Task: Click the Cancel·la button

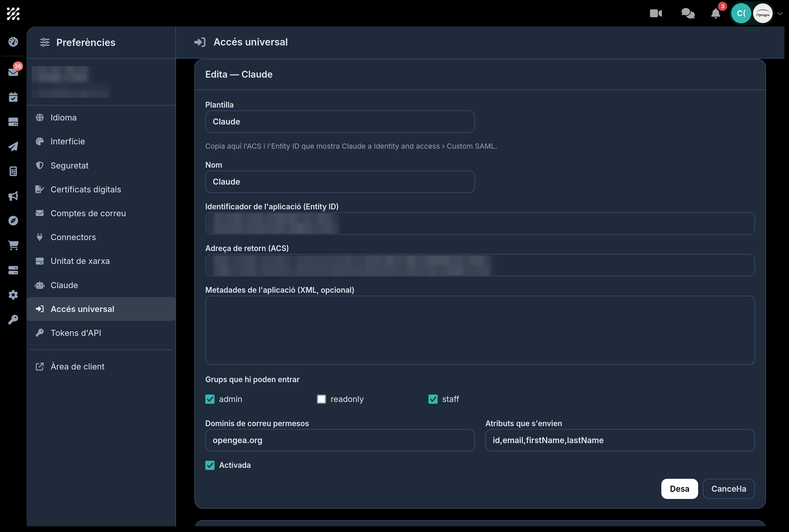Action: (729, 489)
